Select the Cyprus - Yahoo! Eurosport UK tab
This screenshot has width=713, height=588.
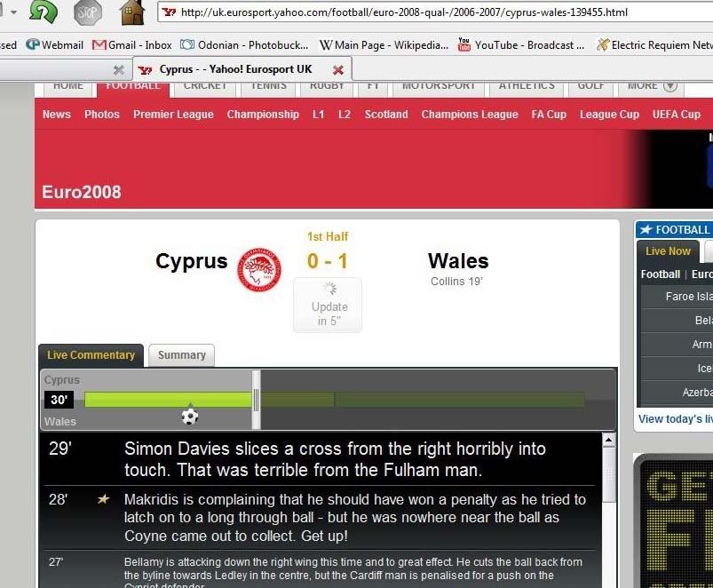click(x=242, y=69)
